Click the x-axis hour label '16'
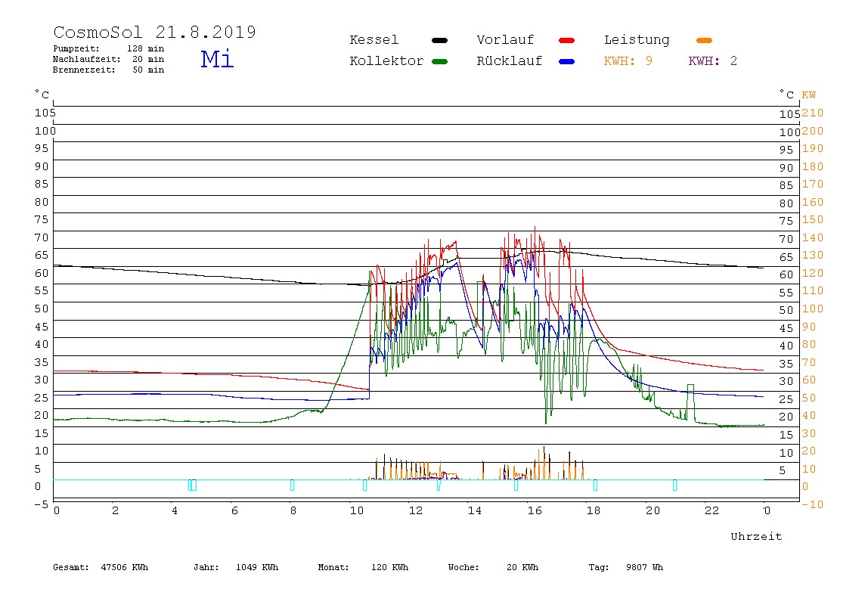This screenshot has width=868, height=614. pyautogui.click(x=535, y=510)
